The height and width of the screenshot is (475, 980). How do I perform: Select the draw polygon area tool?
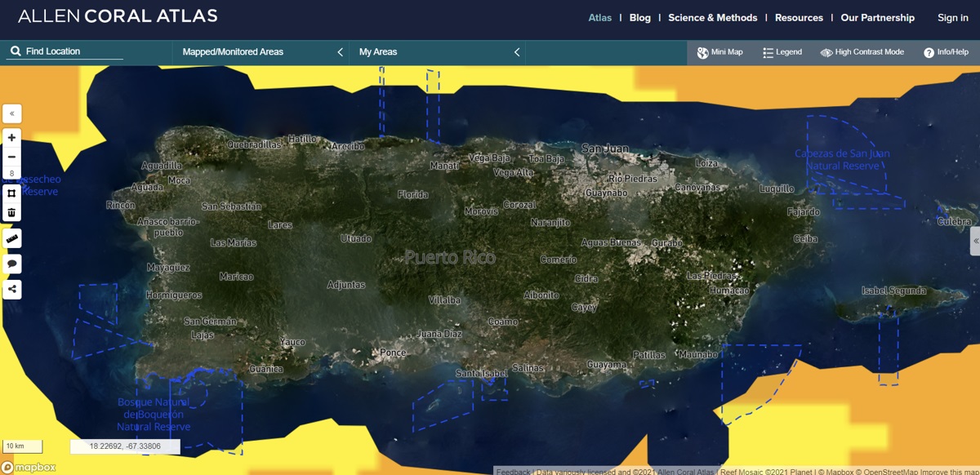pyautogui.click(x=11, y=193)
